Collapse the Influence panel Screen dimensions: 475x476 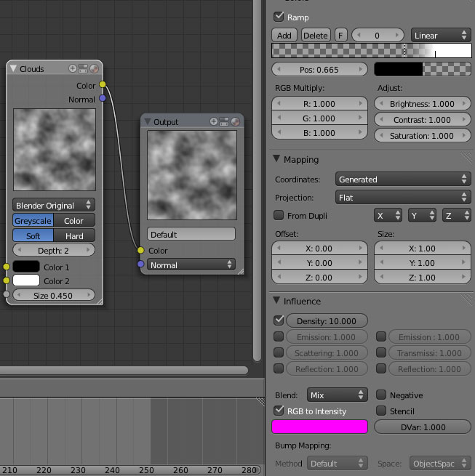[x=276, y=301]
